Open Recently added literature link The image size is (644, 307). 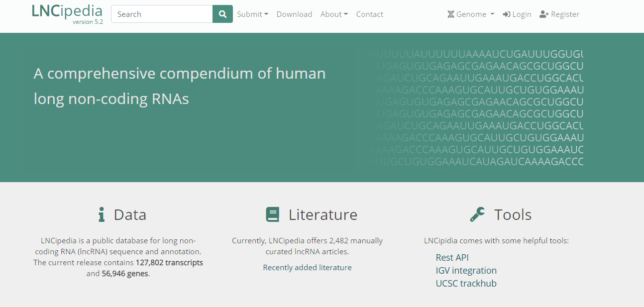[x=308, y=268]
